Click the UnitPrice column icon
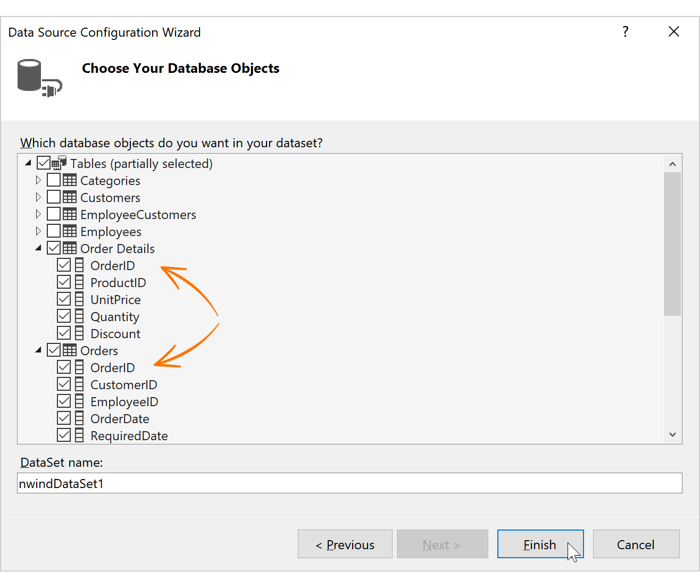Screen dimensions: 700x588 coord(79,299)
